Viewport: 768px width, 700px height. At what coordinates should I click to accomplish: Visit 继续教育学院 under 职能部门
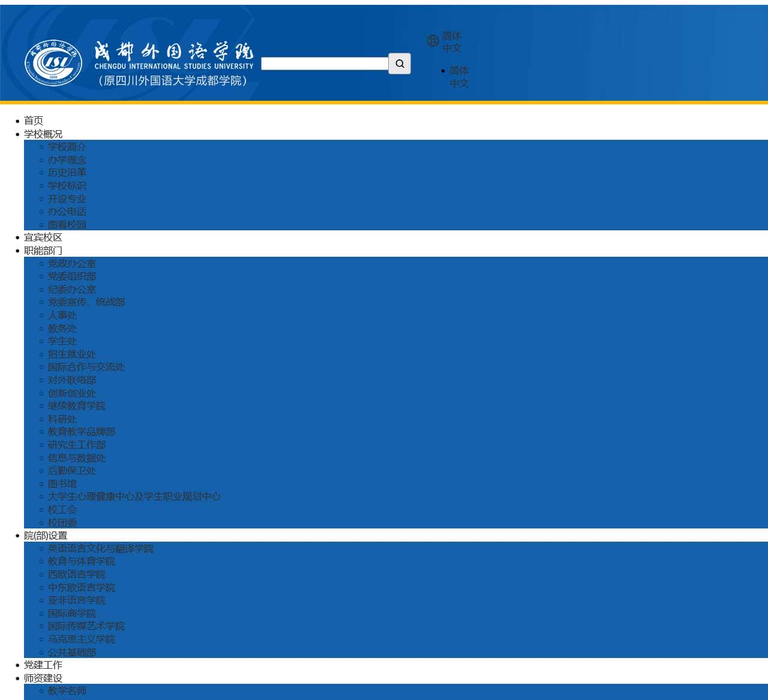click(x=77, y=406)
